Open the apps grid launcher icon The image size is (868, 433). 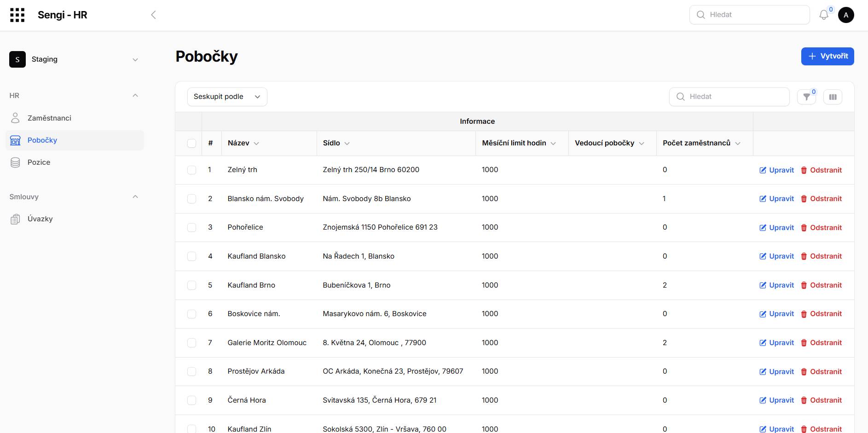coord(17,15)
